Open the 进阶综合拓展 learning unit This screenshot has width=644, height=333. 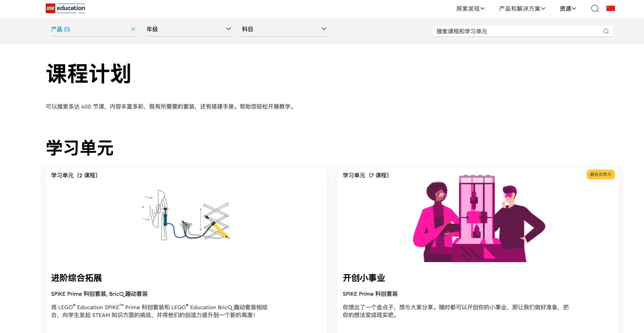point(77,278)
